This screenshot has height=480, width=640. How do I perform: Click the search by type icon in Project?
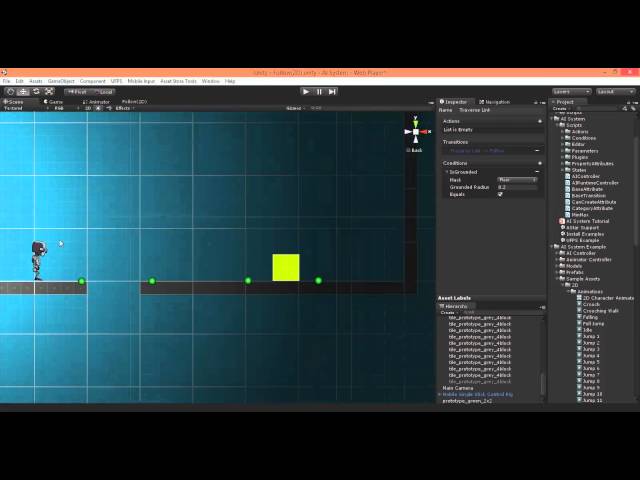pyautogui.click(x=625, y=109)
